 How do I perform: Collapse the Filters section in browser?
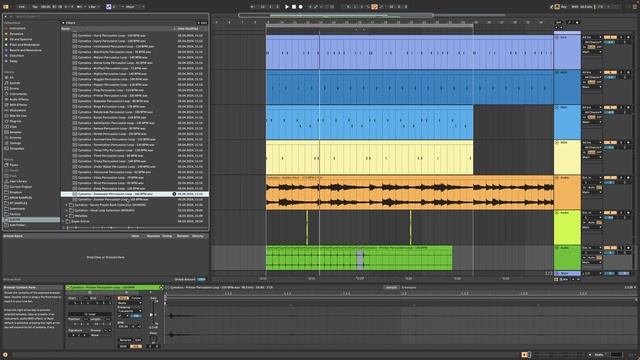[x=63, y=23]
